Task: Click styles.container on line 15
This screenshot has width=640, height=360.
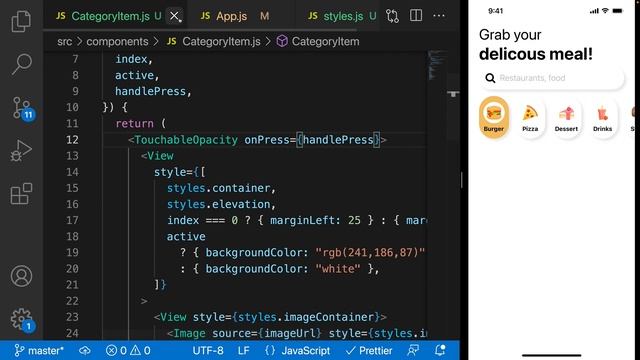Action: point(218,188)
